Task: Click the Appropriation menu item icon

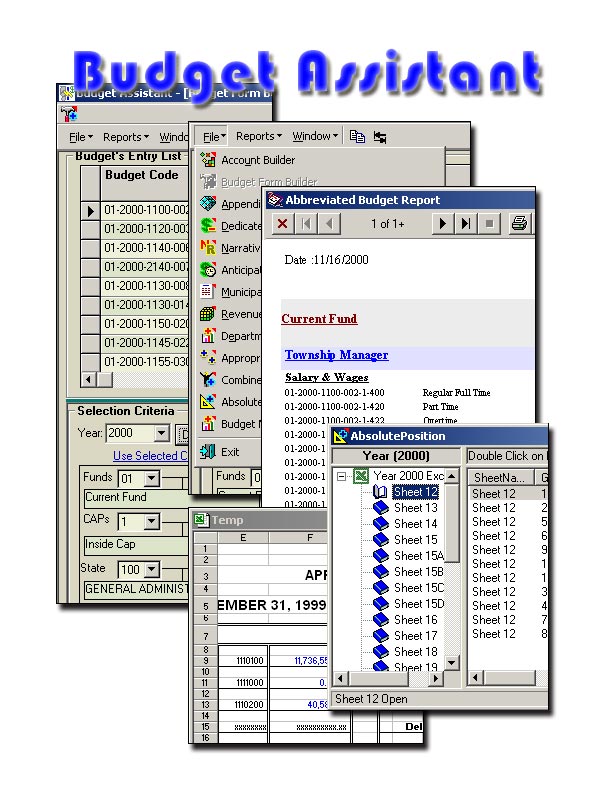Action: tap(208, 358)
